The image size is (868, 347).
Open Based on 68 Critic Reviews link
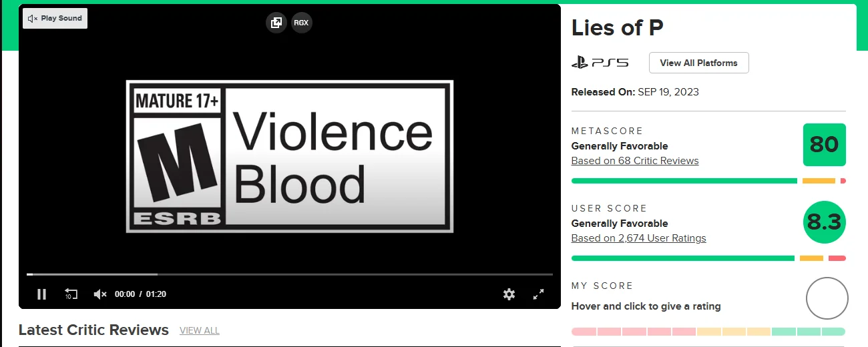(x=635, y=161)
